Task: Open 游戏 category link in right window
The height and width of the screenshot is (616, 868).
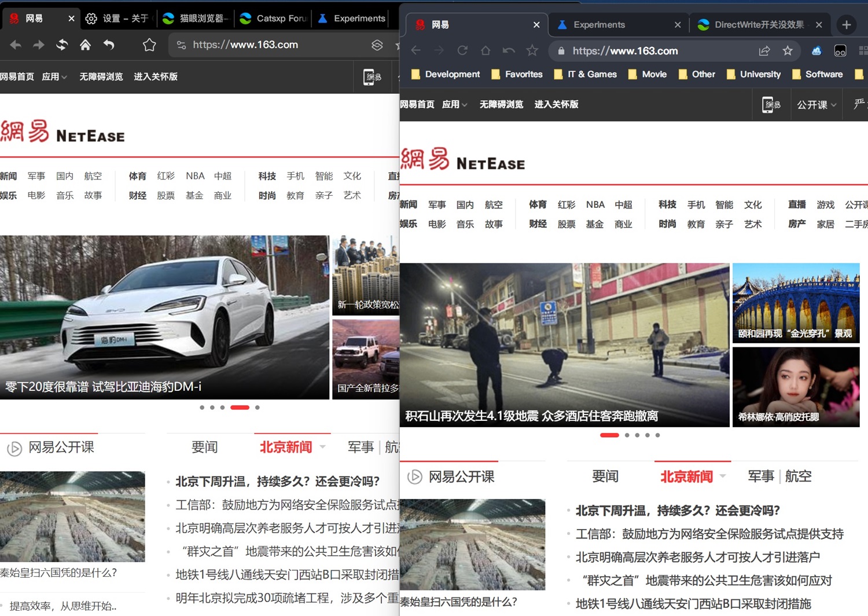Action: [826, 205]
